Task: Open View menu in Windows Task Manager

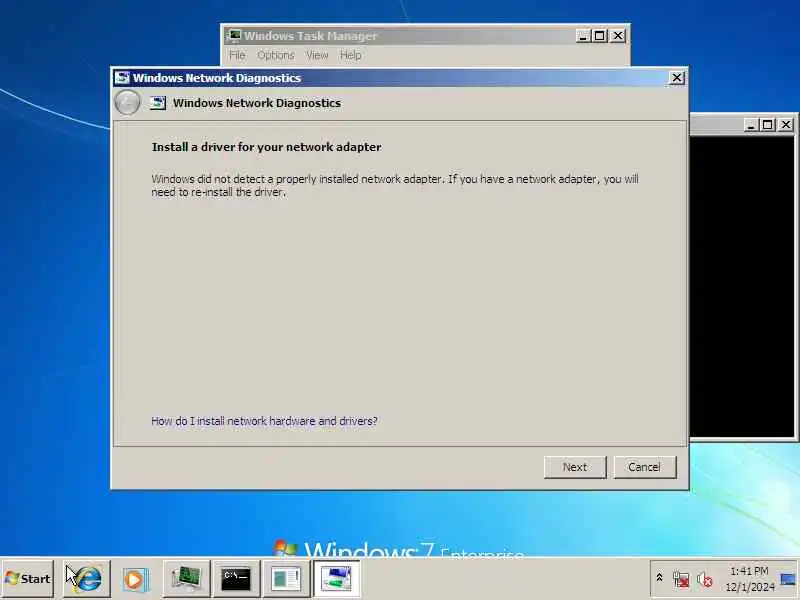Action: pos(317,55)
